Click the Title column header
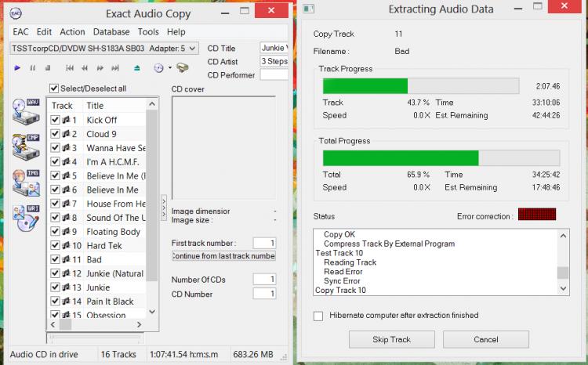This screenshot has width=588, height=365. [x=114, y=106]
